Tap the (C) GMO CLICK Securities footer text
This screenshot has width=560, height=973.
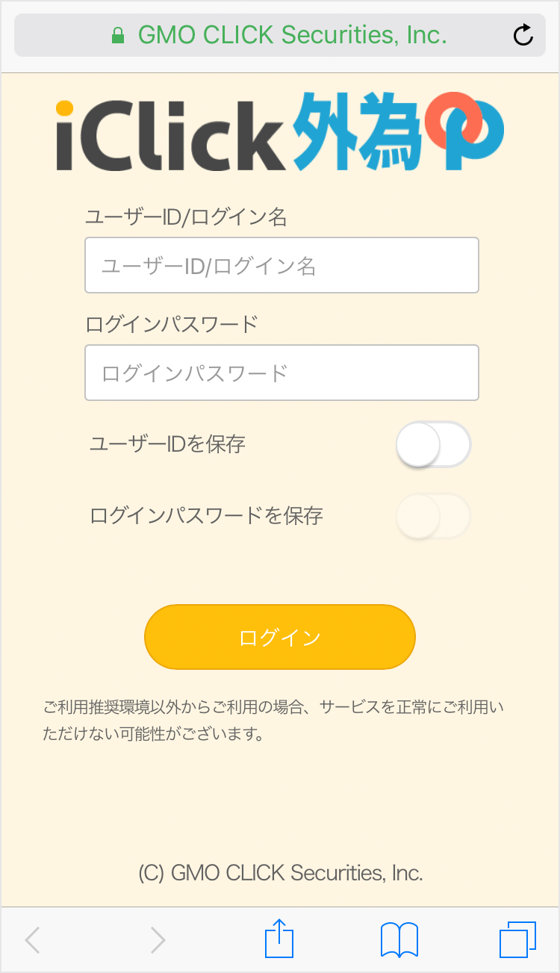[281, 873]
